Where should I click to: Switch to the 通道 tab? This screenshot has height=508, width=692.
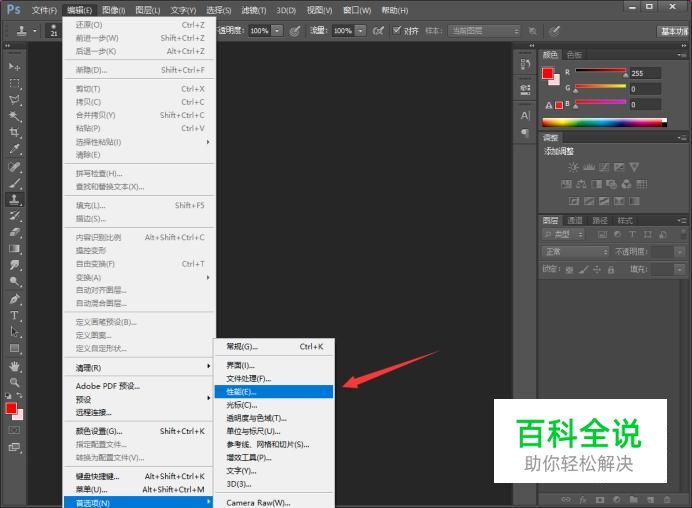(575, 220)
